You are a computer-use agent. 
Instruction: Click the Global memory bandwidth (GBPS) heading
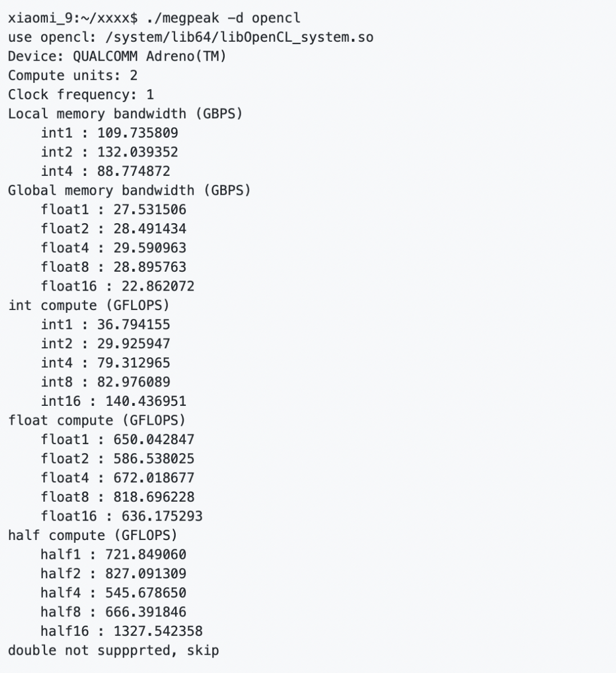[x=129, y=191]
